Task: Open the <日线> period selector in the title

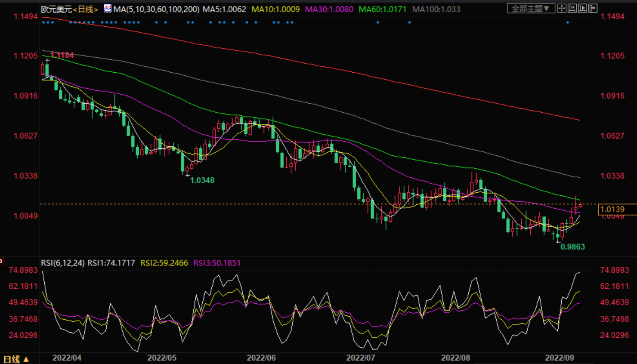Action: click(x=85, y=9)
